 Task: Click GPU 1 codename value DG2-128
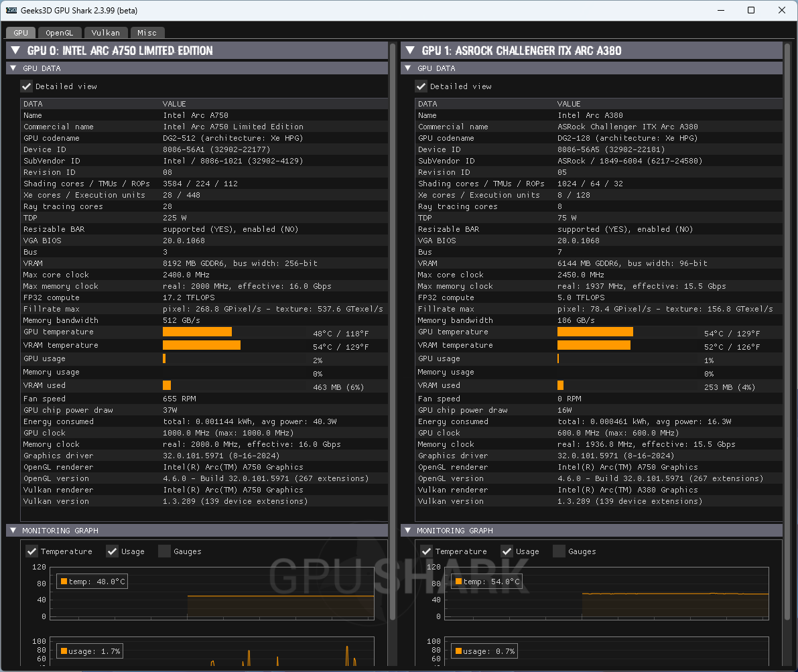coord(628,138)
